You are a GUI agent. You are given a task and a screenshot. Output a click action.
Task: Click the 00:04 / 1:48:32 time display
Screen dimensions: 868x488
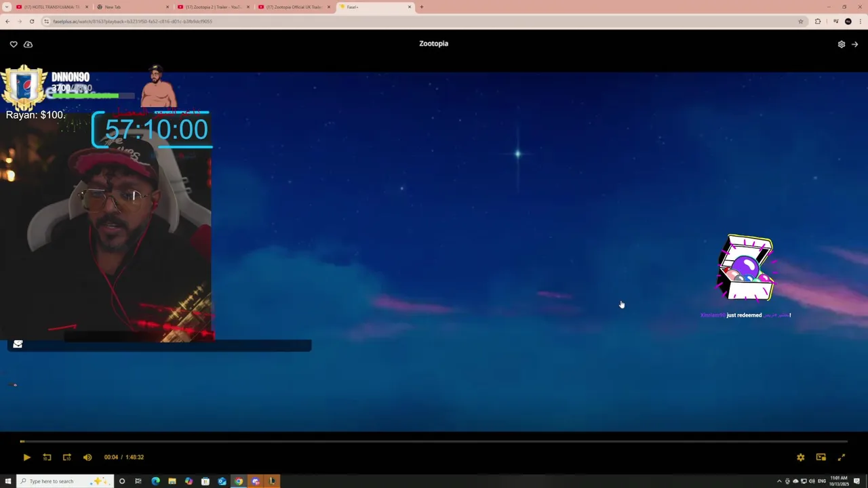click(124, 457)
